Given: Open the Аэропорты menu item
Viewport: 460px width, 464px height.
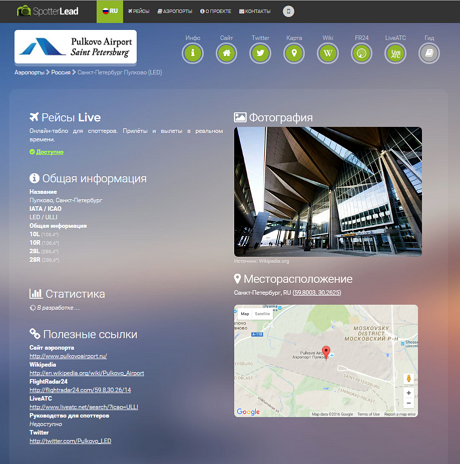Looking at the screenshot, I should (175, 11).
